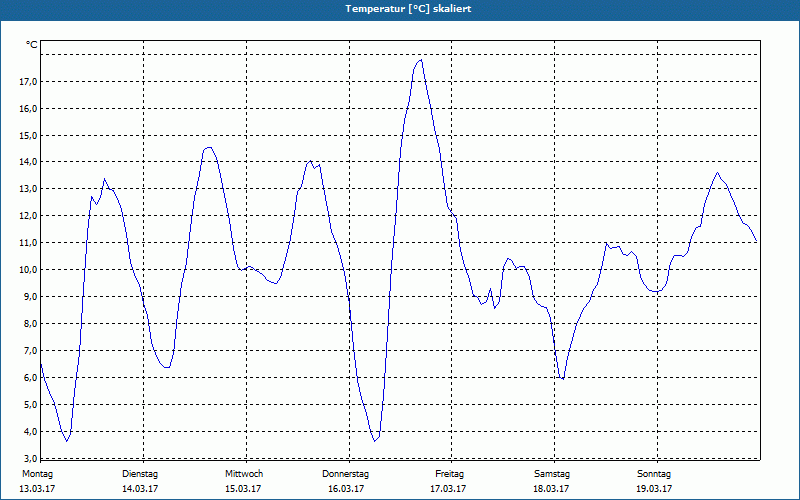Click the Dienstag day label

140,474
